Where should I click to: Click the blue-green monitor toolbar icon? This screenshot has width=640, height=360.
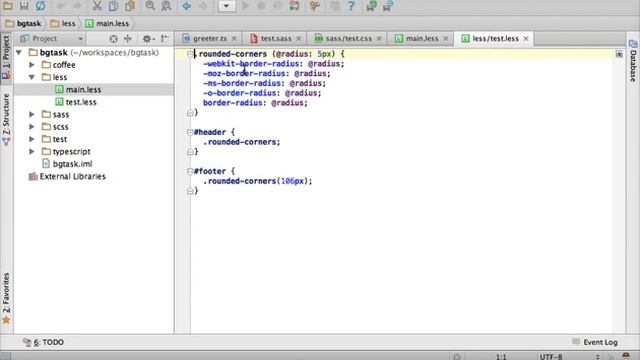pos(371,6)
